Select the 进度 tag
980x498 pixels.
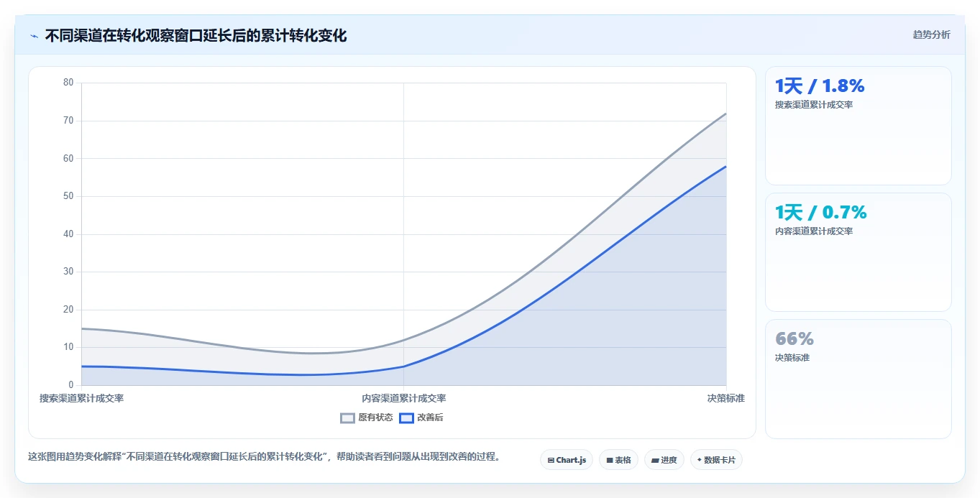coord(664,460)
